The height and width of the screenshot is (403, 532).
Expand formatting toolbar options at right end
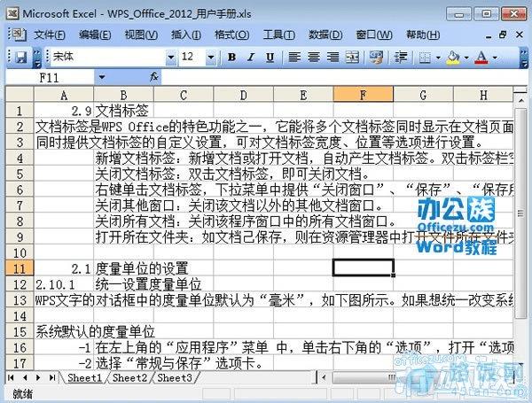tap(524, 58)
